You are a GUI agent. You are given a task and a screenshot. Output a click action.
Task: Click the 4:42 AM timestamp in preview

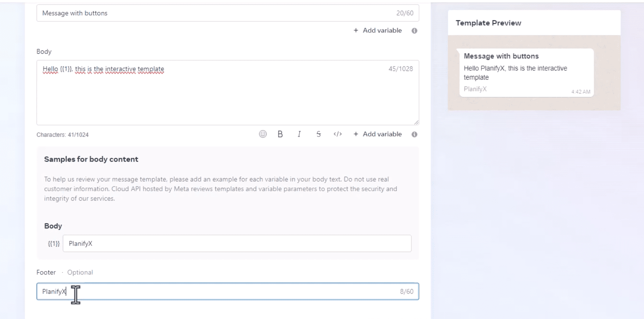(581, 92)
